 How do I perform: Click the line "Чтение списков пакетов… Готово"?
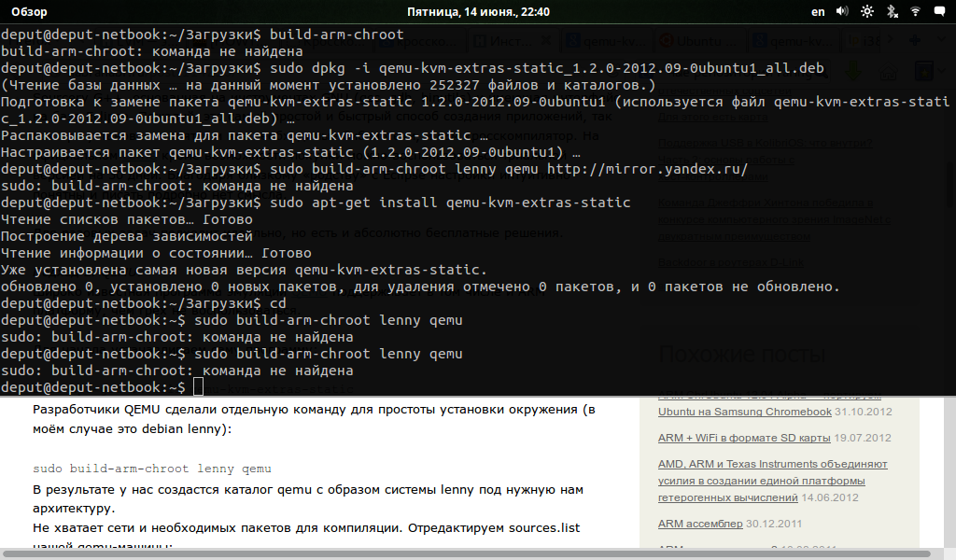coord(127,219)
